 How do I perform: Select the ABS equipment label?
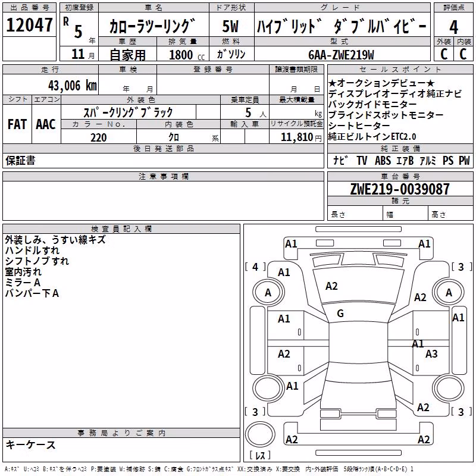coord(383,161)
